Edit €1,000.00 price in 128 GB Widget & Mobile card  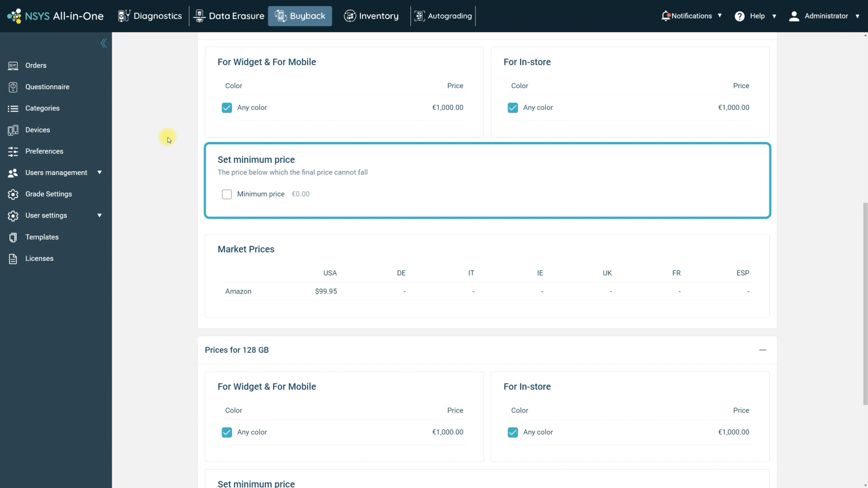click(x=448, y=432)
